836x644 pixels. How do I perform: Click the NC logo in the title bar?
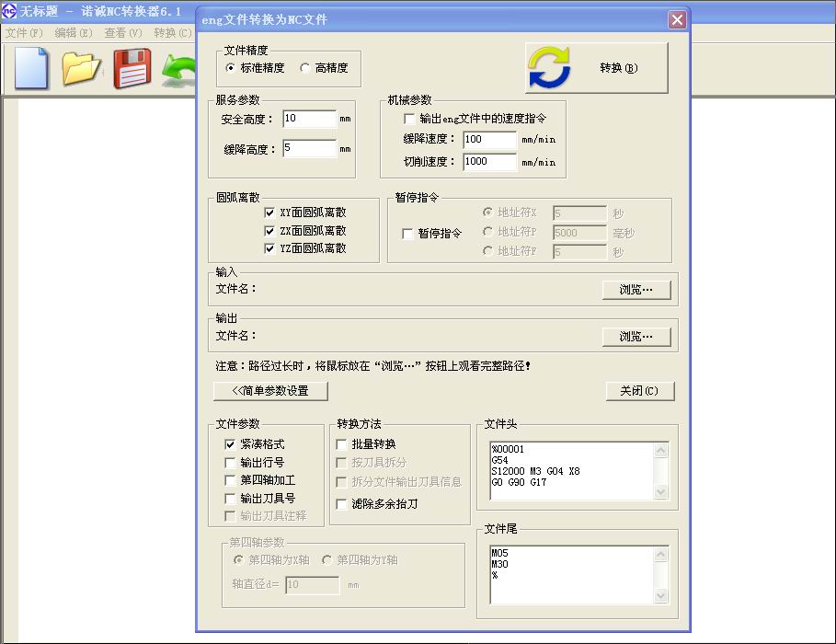11,11
